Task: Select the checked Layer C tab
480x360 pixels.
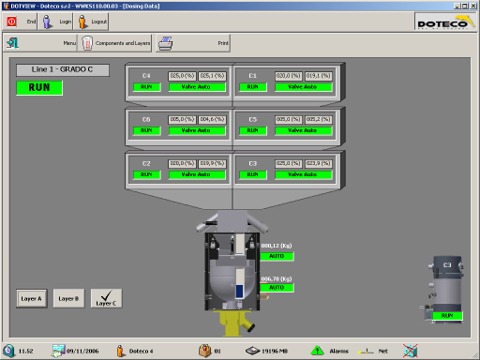Action: [106, 299]
